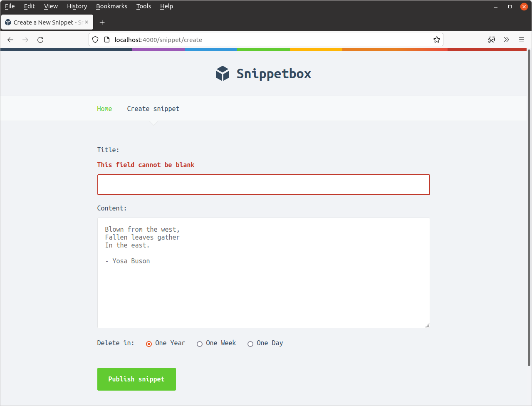Select the One Year radio option
Image resolution: width=532 pixels, height=406 pixels.
pos(149,344)
